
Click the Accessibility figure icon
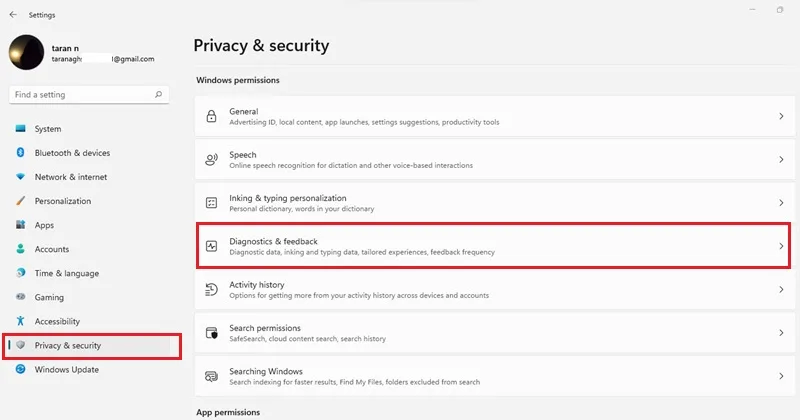(20, 321)
